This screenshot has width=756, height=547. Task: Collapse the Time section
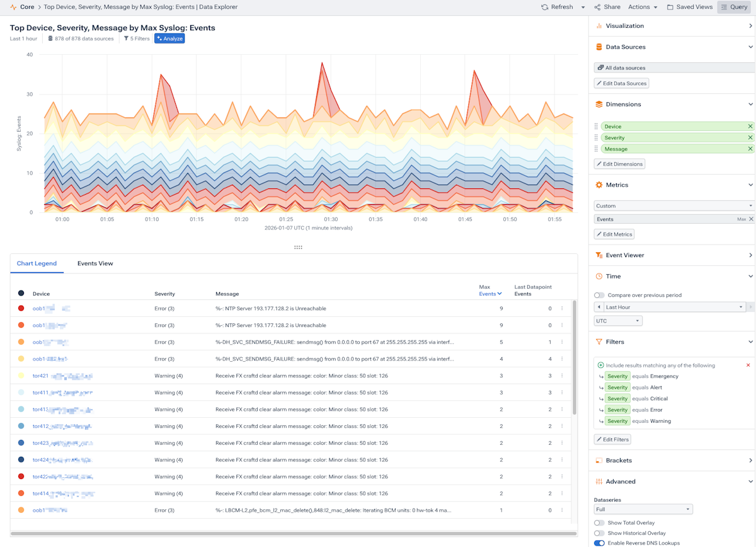point(750,276)
